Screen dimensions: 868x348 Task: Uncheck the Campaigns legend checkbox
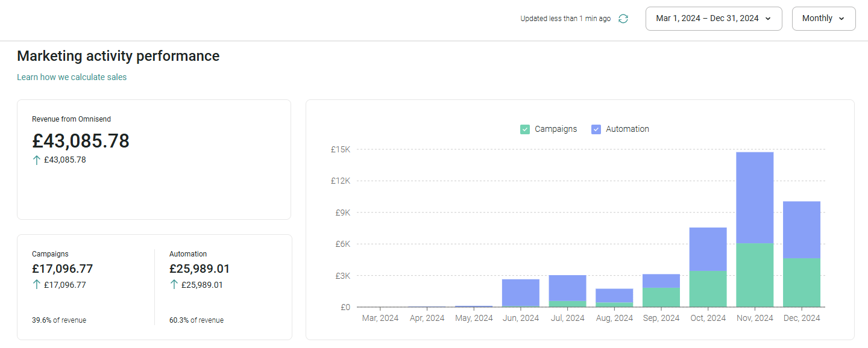click(525, 129)
